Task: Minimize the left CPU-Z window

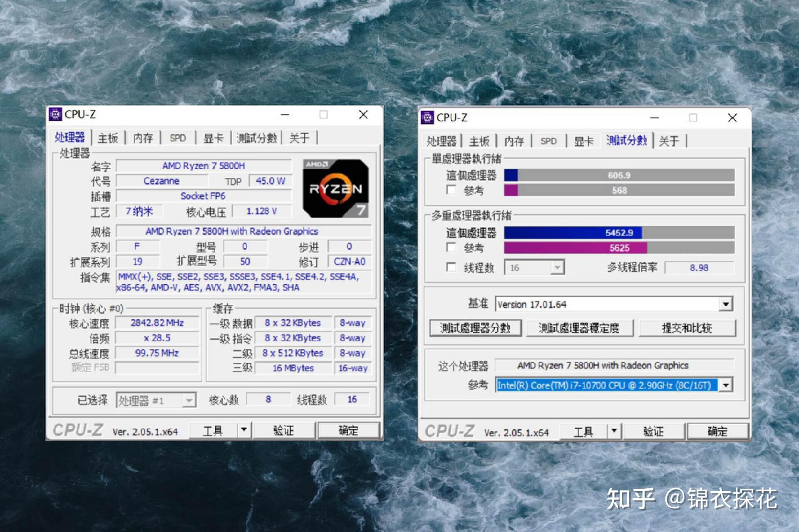Action: click(285, 114)
